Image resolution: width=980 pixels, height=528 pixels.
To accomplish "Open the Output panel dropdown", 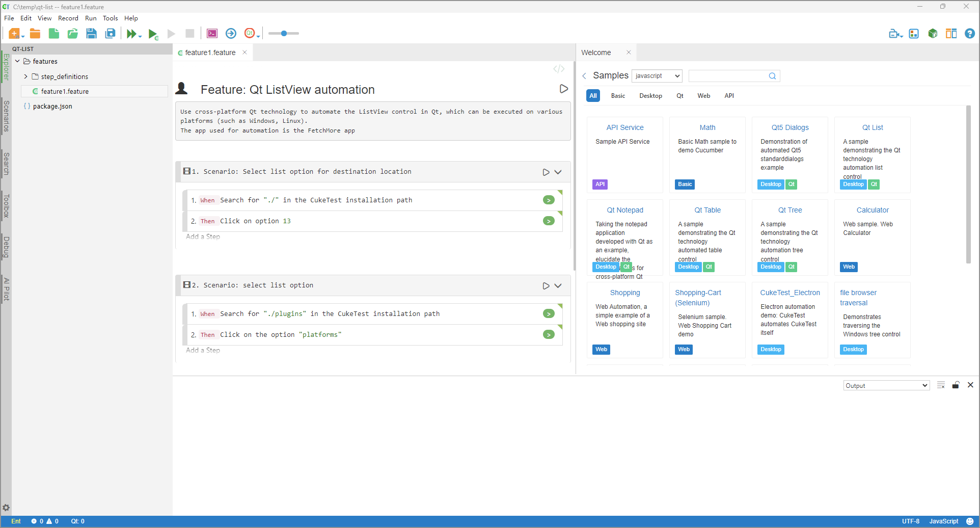I will click(x=886, y=386).
